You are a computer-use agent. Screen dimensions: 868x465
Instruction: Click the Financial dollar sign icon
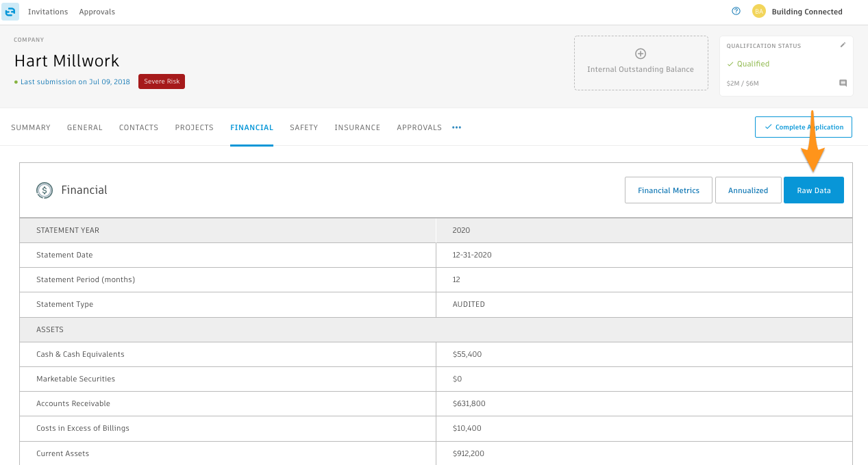click(45, 190)
